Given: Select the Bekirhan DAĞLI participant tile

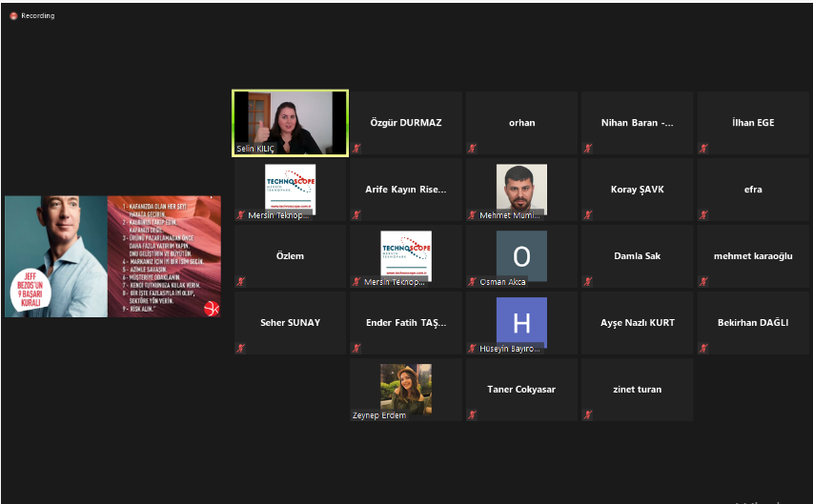Looking at the screenshot, I should tap(753, 323).
